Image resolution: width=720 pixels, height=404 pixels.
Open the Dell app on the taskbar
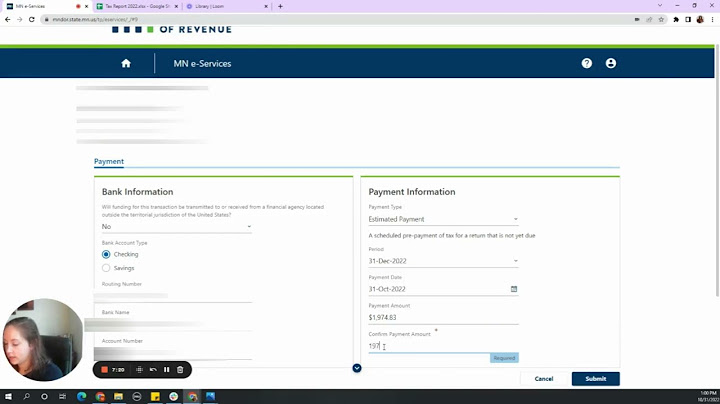pyautogui.click(x=137, y=396)
